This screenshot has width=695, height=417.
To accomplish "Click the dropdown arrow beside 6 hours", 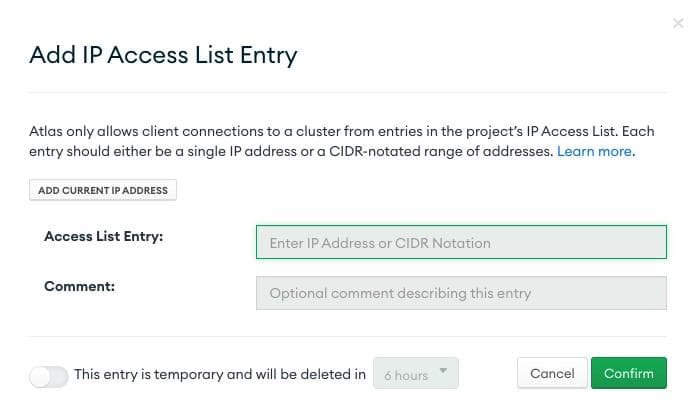I will (444, 373).
